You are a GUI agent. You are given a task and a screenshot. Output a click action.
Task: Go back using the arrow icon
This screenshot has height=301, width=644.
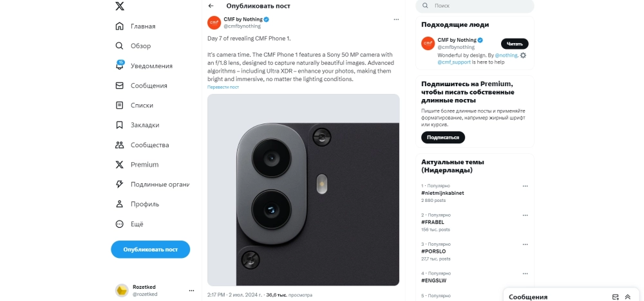pyautogui.click(x=211, y=6)
